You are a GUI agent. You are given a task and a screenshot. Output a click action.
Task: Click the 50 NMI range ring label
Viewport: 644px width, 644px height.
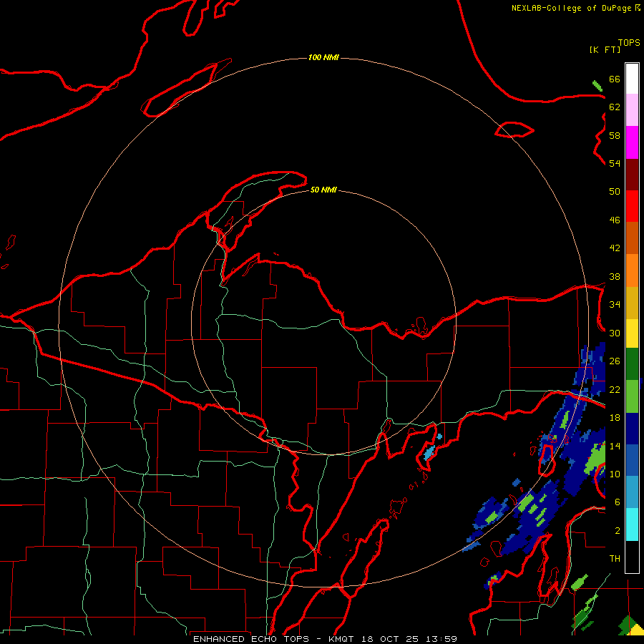coord(323,190)
